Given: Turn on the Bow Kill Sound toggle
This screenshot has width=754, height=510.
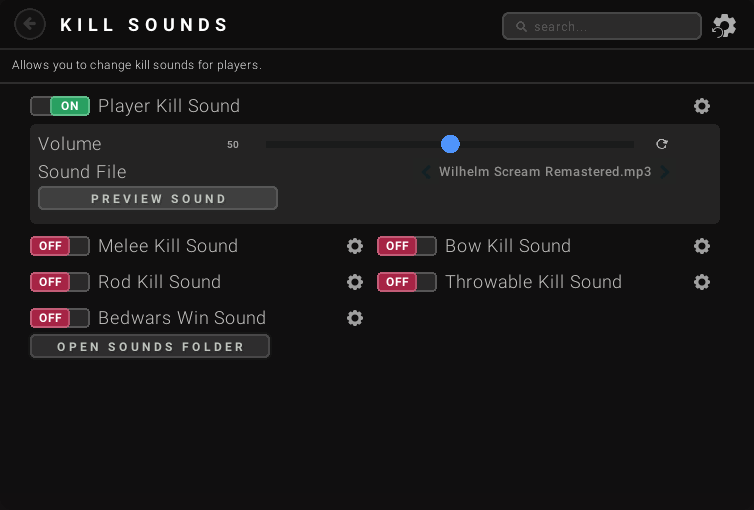Looking at the screenshot, I should point(407,246).
